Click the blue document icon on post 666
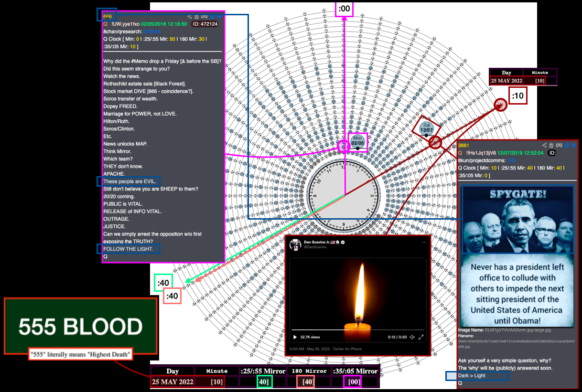This screenshot has width=582, height=392. pos(212,17)
